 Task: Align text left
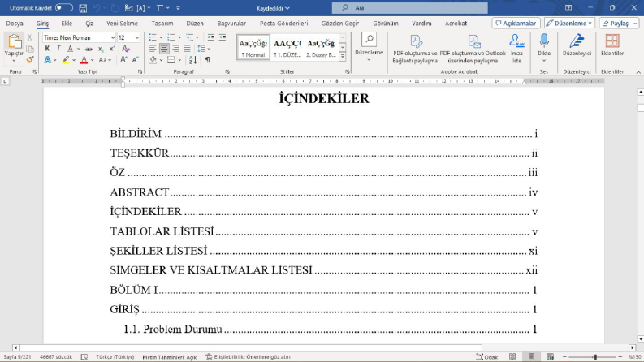coord(153,49)
